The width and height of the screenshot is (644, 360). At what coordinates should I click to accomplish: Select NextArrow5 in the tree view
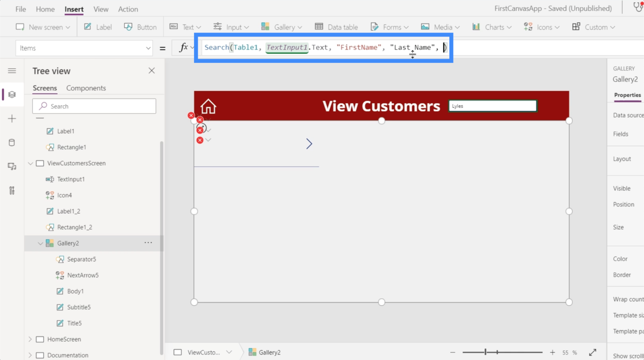pyautogui.click(x=83, y=275)
